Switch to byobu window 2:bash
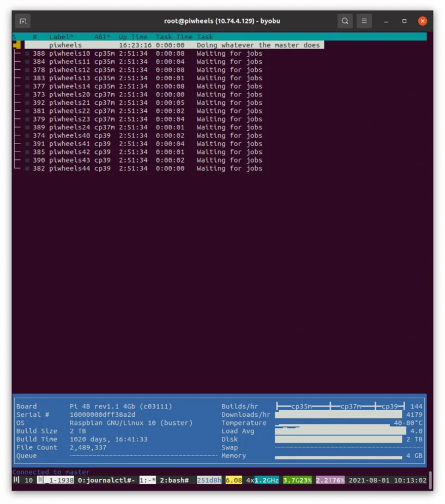Screen dimensions: 445x504 (x=175, y=480)
